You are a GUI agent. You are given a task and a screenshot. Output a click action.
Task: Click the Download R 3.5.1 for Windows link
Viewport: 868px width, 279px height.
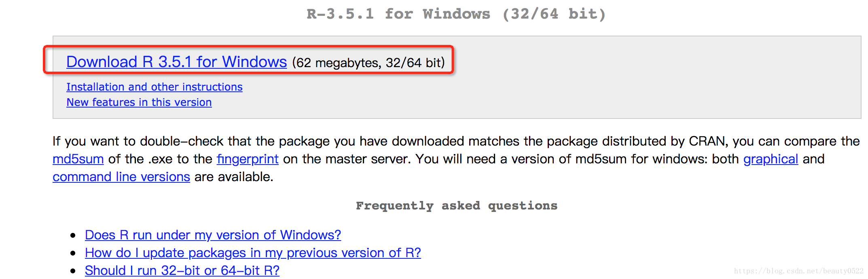[x=176, y=62]
